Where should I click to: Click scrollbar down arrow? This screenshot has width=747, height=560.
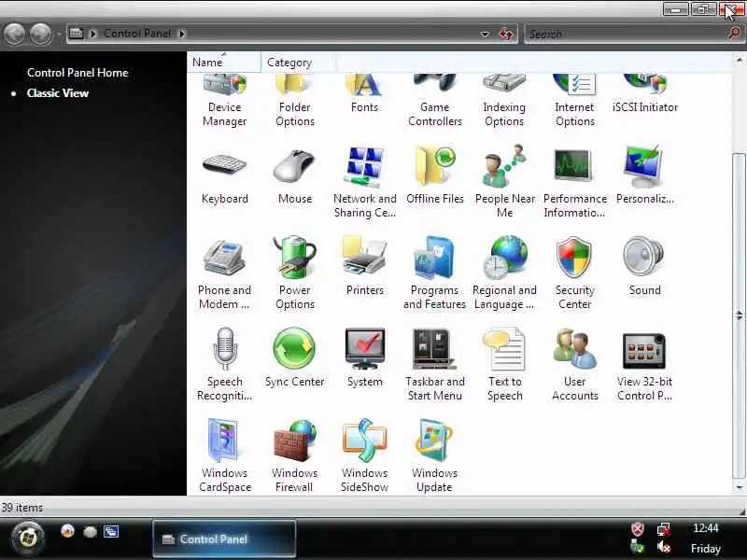pyautogui.click(x=739, y=487)
